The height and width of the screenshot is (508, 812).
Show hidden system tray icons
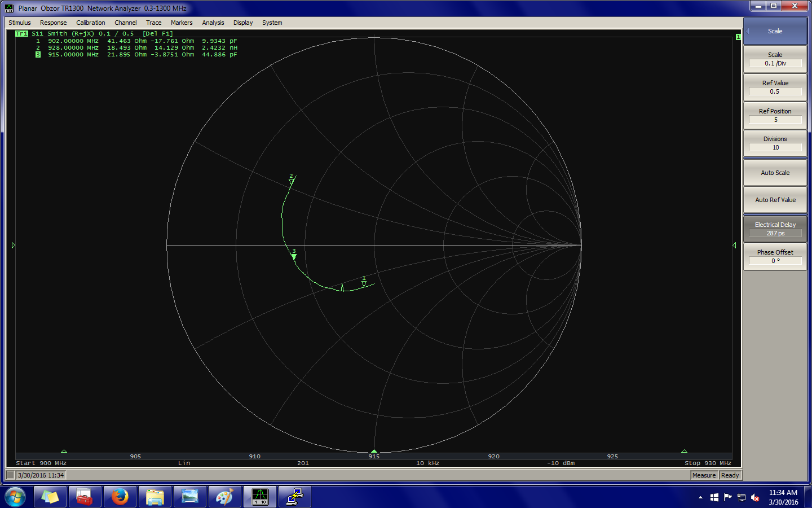(x=700, y=497)
